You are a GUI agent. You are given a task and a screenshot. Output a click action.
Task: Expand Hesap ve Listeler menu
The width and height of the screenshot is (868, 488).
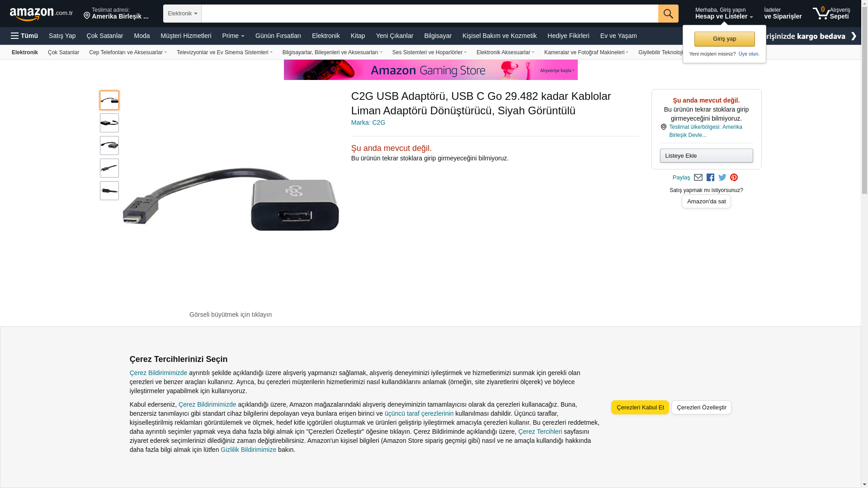point(724,13)
